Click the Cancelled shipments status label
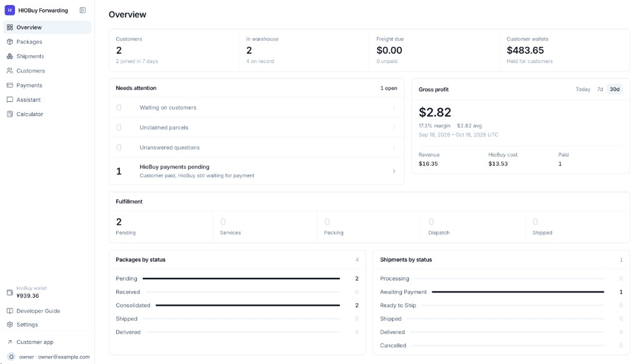Screen dimensions: 640x364 [393, 346]
